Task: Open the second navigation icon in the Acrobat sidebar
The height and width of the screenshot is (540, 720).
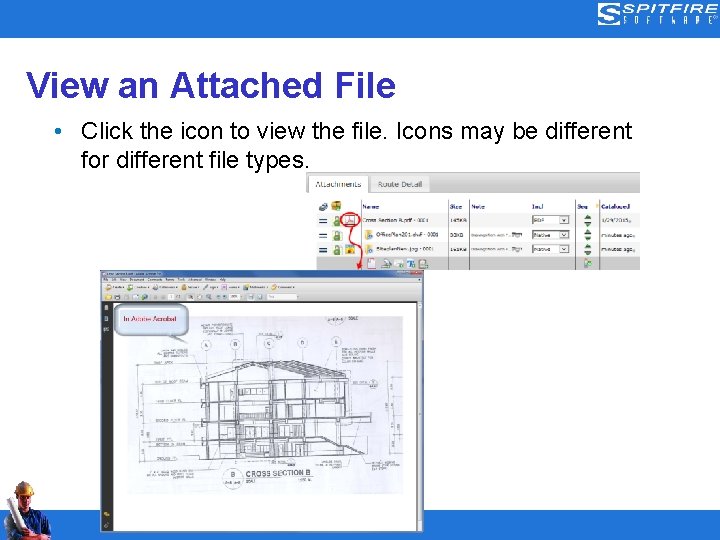Action: click(x=106, y=318)
